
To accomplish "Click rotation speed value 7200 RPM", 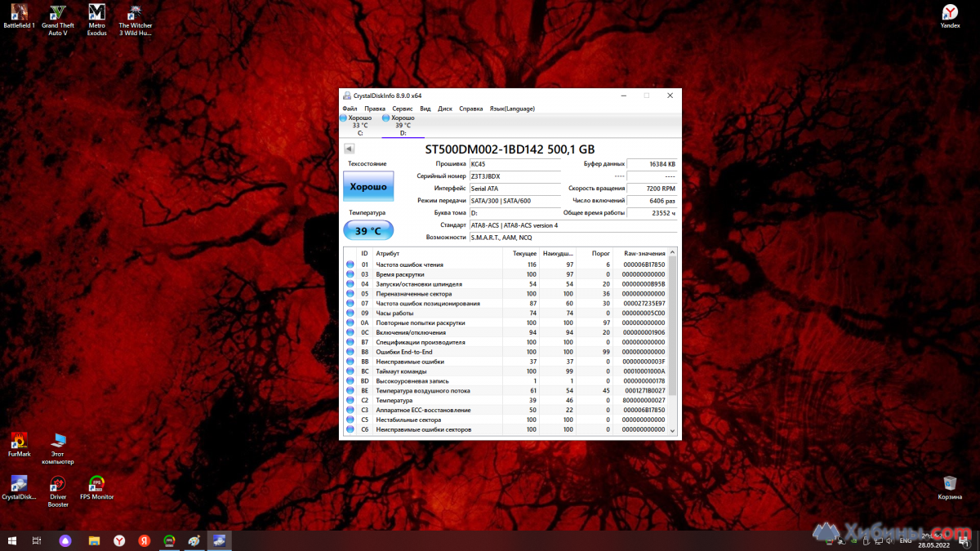I will point(652,189).
